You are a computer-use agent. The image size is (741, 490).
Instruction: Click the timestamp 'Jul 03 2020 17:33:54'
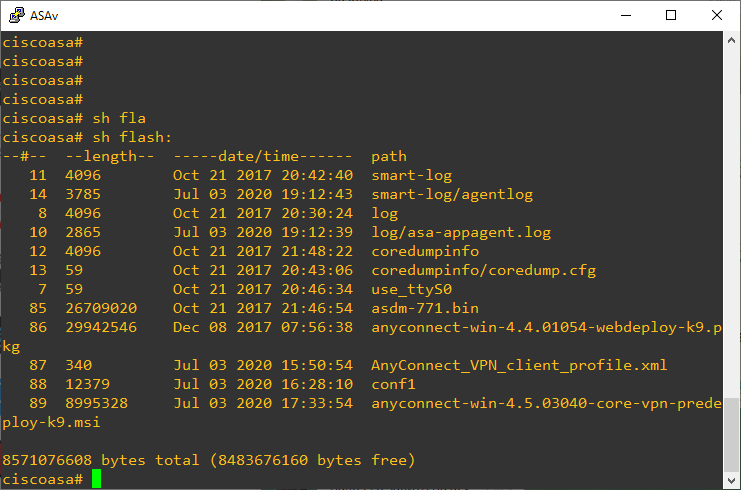click(263, 403)
